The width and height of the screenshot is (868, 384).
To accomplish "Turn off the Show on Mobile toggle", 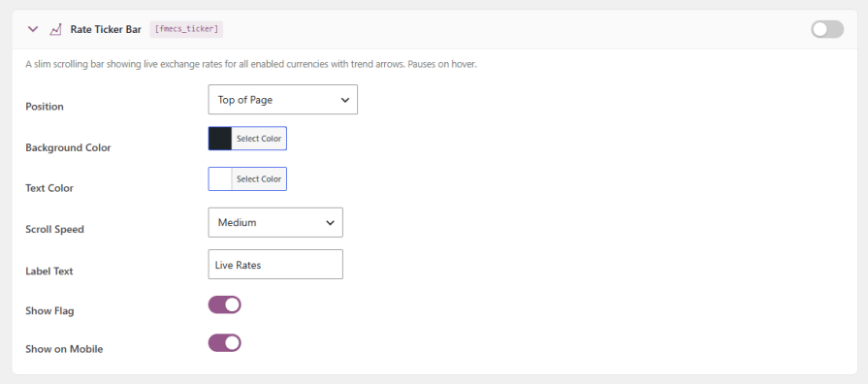I will 225,342.
